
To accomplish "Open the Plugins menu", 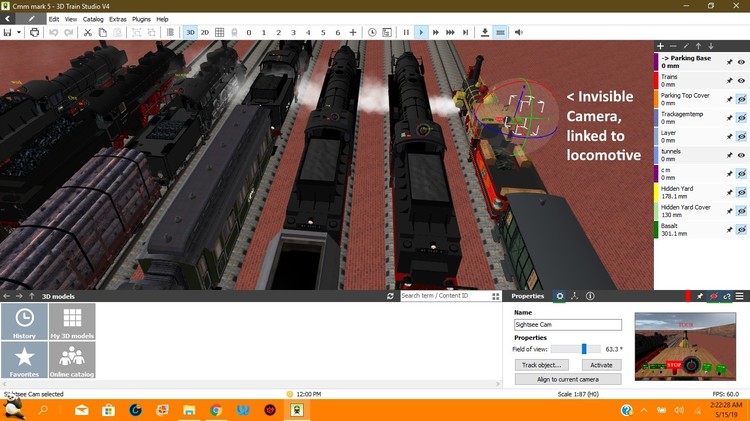I will coord(141,19).
